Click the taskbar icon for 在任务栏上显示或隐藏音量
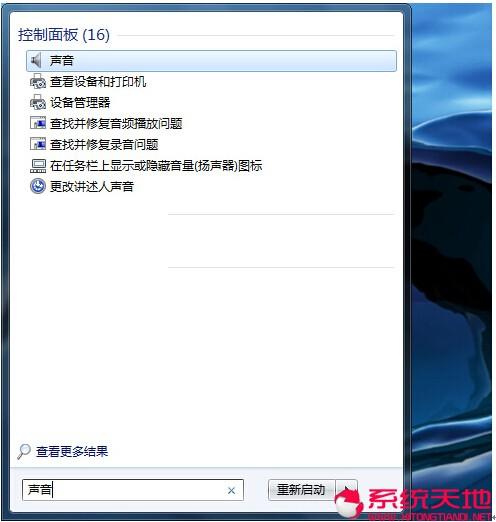 tap(38, 166)
